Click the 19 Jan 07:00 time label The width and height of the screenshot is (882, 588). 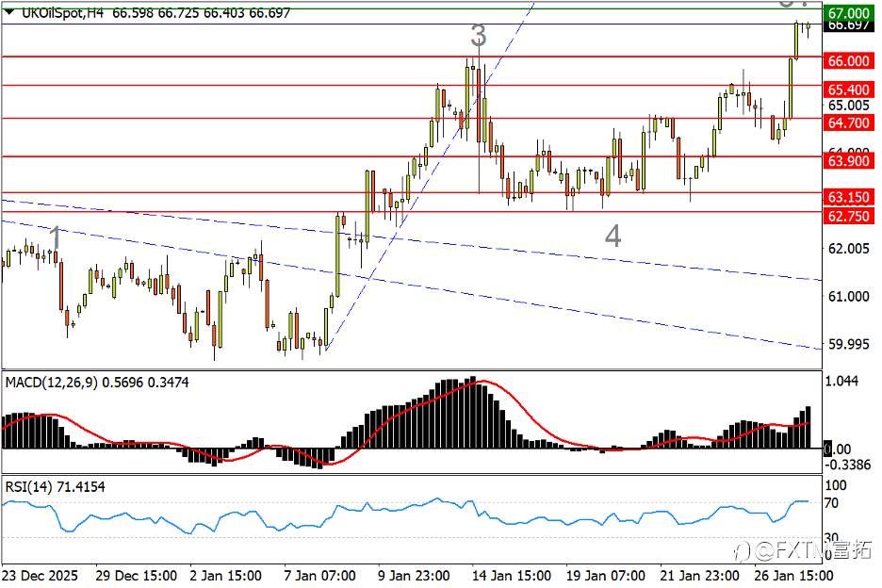tap(605, 576)
